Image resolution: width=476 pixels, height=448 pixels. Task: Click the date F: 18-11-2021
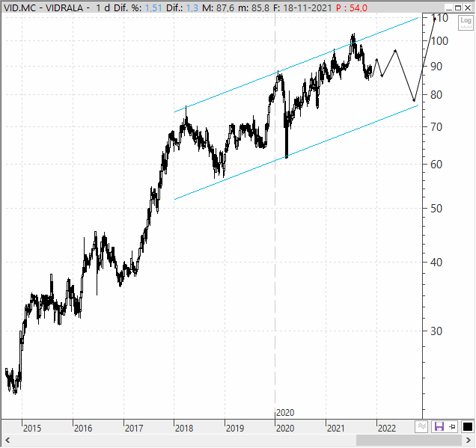(302, 8)
